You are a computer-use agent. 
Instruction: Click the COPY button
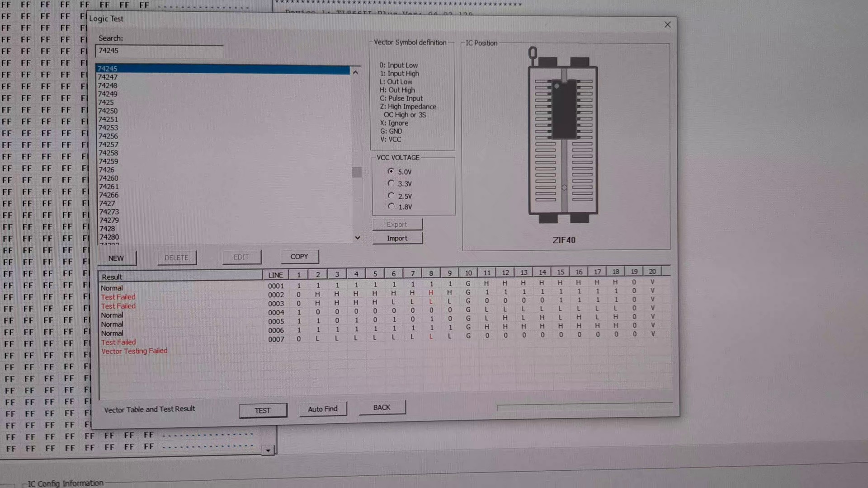[x=299, y=257]
